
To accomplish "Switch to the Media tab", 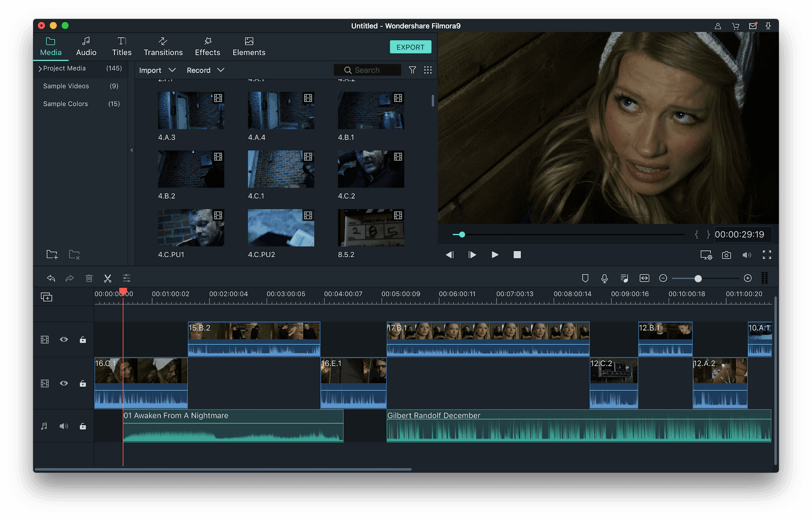I will [51, 47].
